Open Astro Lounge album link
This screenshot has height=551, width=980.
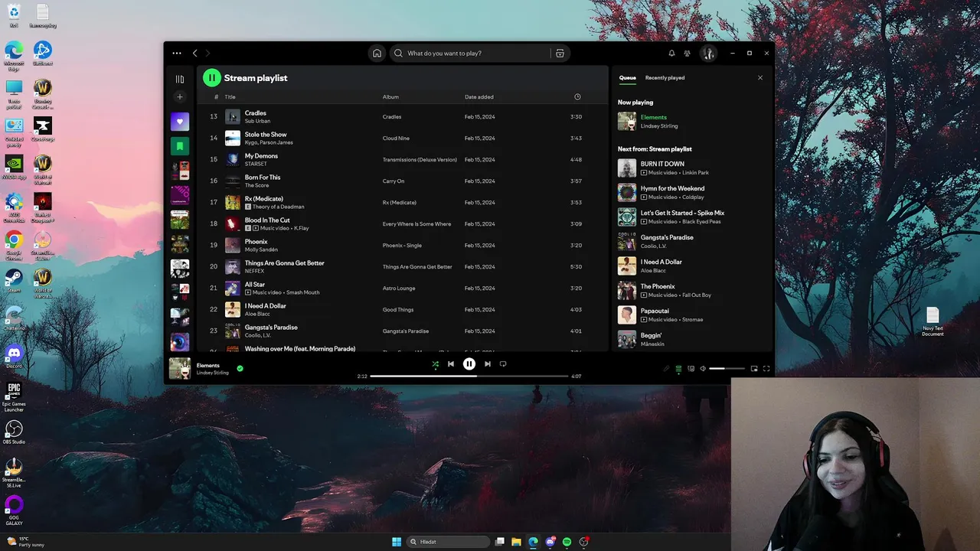[399, 289]
